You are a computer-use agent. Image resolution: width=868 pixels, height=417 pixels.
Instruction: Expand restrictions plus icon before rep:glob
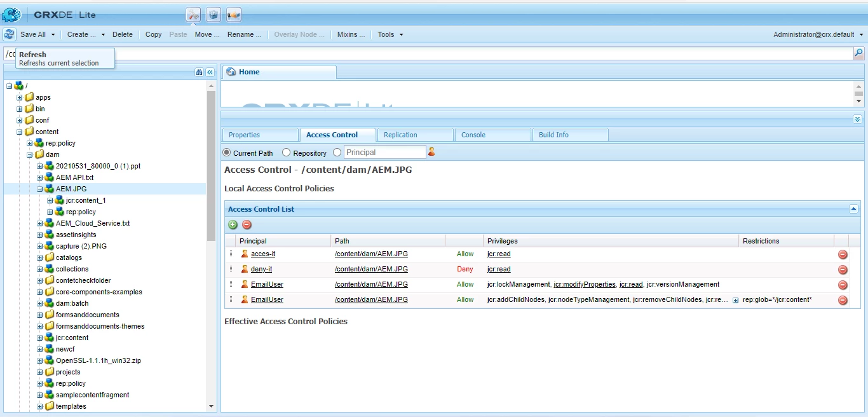735,300
